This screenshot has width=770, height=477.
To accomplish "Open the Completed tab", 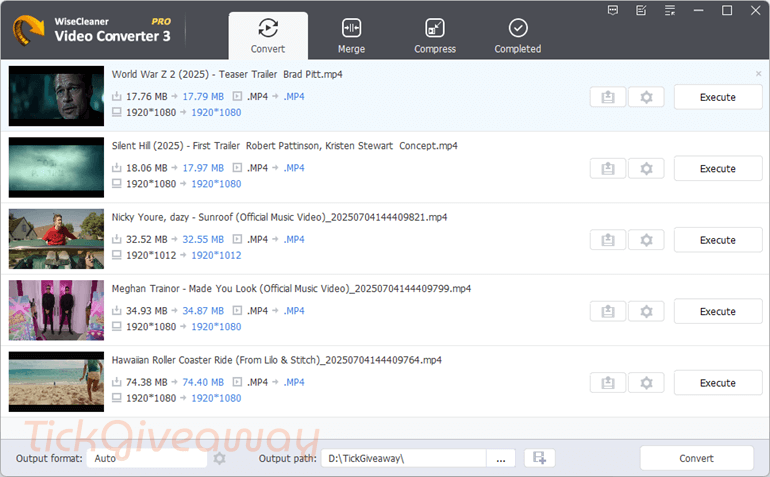I will coord(518,36).
